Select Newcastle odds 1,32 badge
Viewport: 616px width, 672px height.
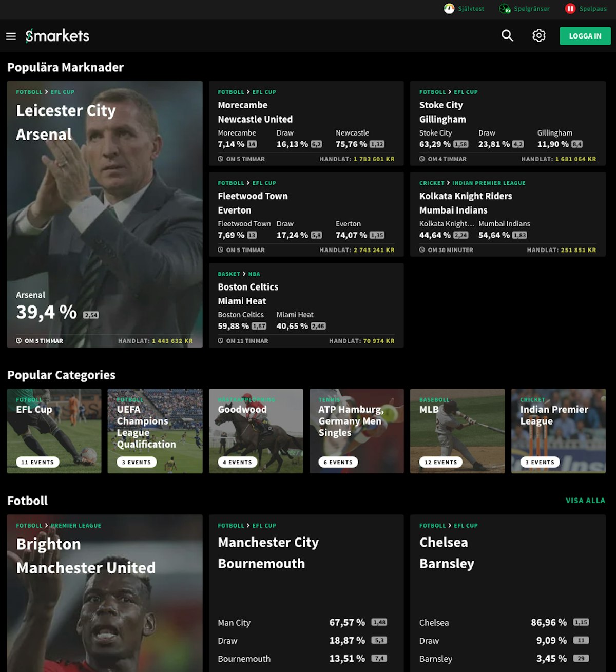pos(377,144)
